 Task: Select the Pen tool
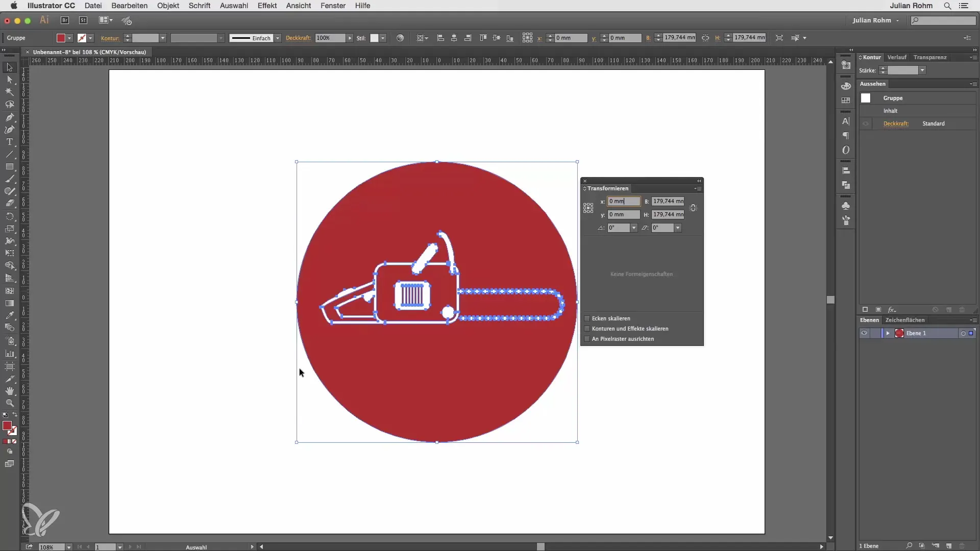(x=9, y=117)
